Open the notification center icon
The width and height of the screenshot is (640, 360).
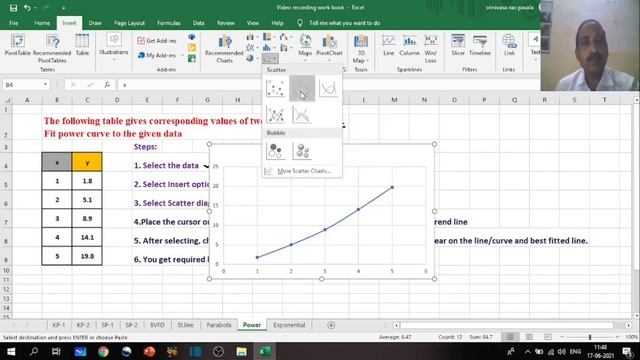(x=627, y=351)
